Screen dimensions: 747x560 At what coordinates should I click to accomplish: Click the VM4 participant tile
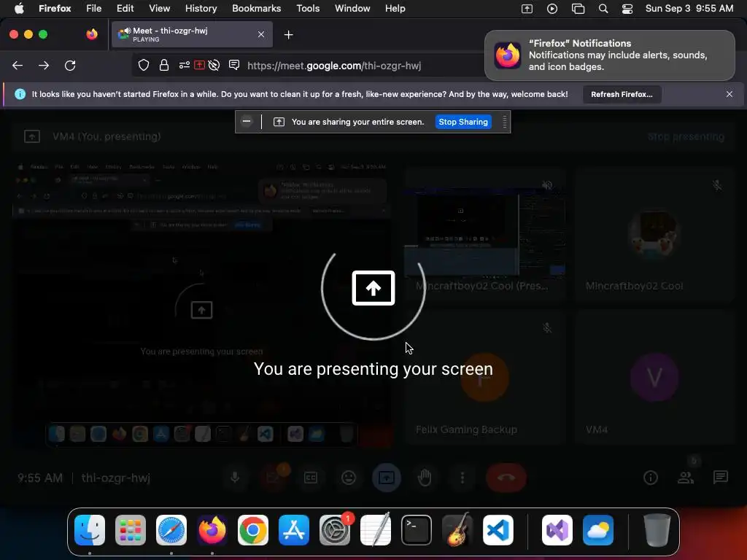654,378
